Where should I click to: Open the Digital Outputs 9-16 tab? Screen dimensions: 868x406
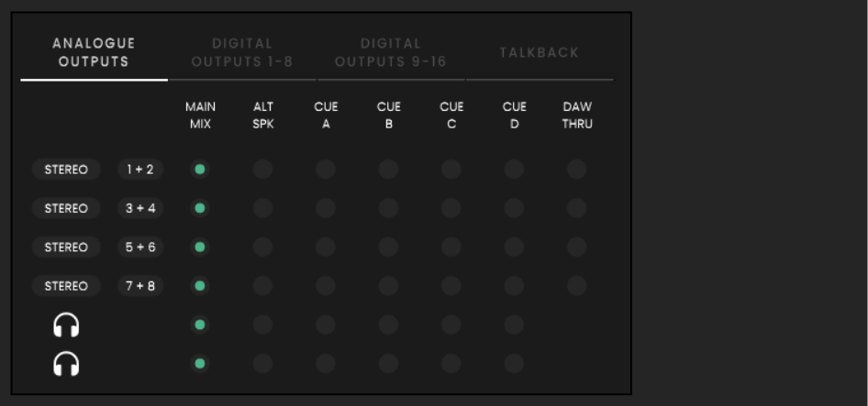pos(391,52)
